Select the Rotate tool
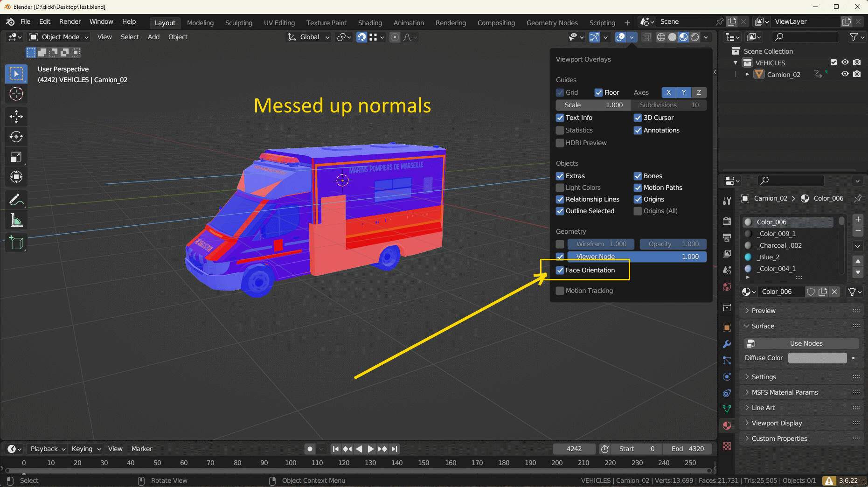This screenshot has width=868, height=487. pyautogui.click(x=16, y=137)
